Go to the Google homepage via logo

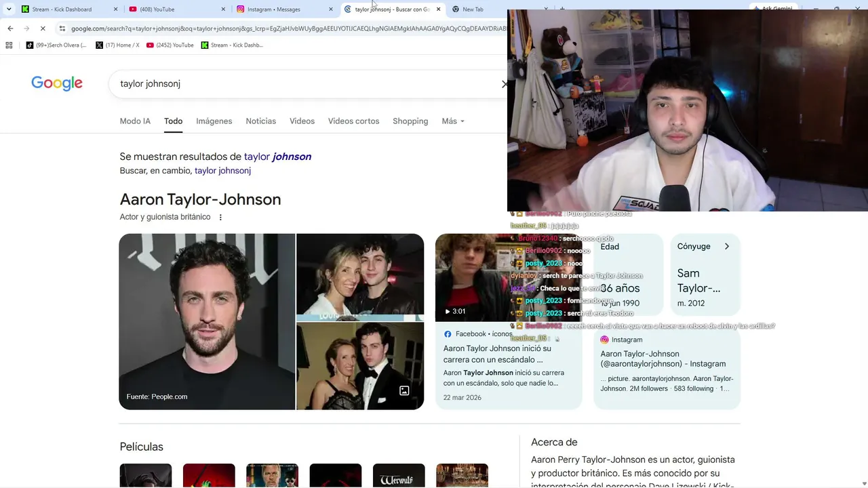pos(57,83)
